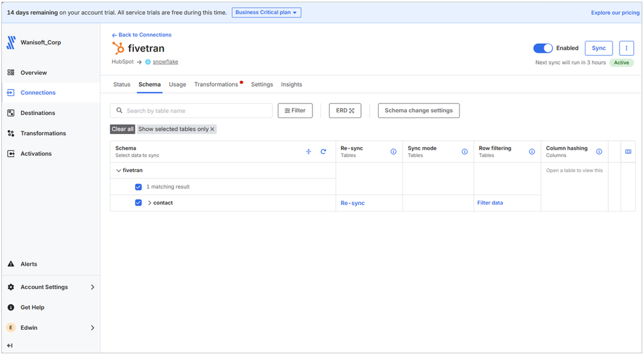Click the Wanisoft_Corp account name
The width and height of the screenshot is (644, 355).
41,42
